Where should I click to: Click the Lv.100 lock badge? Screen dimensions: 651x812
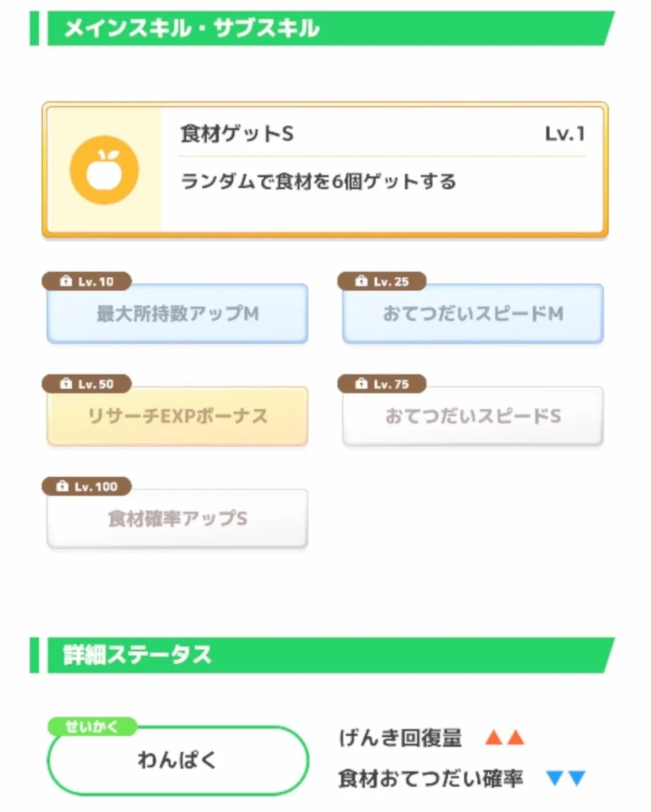(x=87, y=487)
